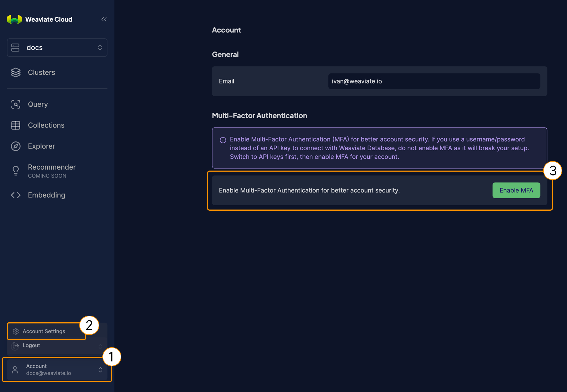Click the 'Enable Multi-Factor Authentication for better account security.' text

tap(309, 190)
